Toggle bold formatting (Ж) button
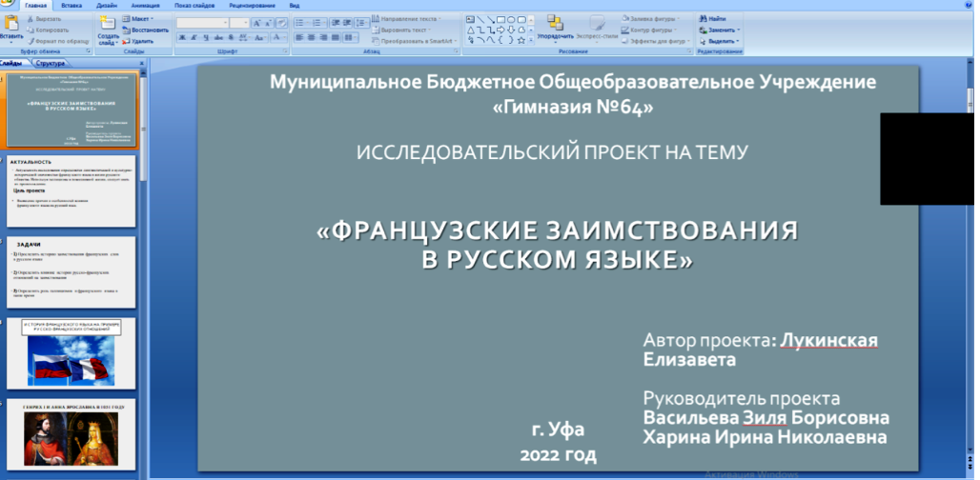The image size is (980, 480). (181, 38)
